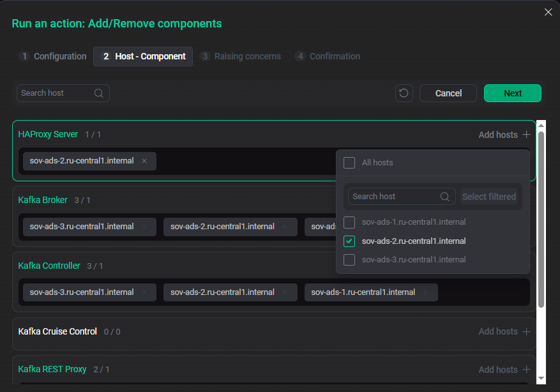Go to step 1 Configuration
This screenshot has width=560, height=392.
53,56
